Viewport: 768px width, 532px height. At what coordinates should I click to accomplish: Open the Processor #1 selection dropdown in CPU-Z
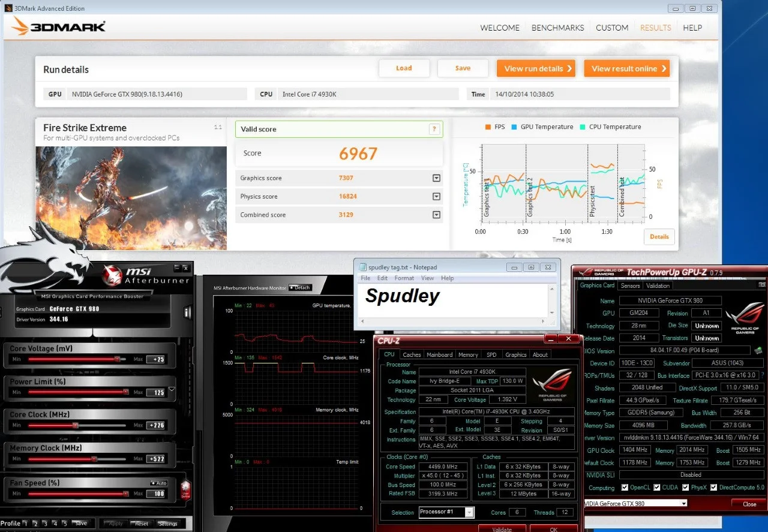tap(469, 512)
